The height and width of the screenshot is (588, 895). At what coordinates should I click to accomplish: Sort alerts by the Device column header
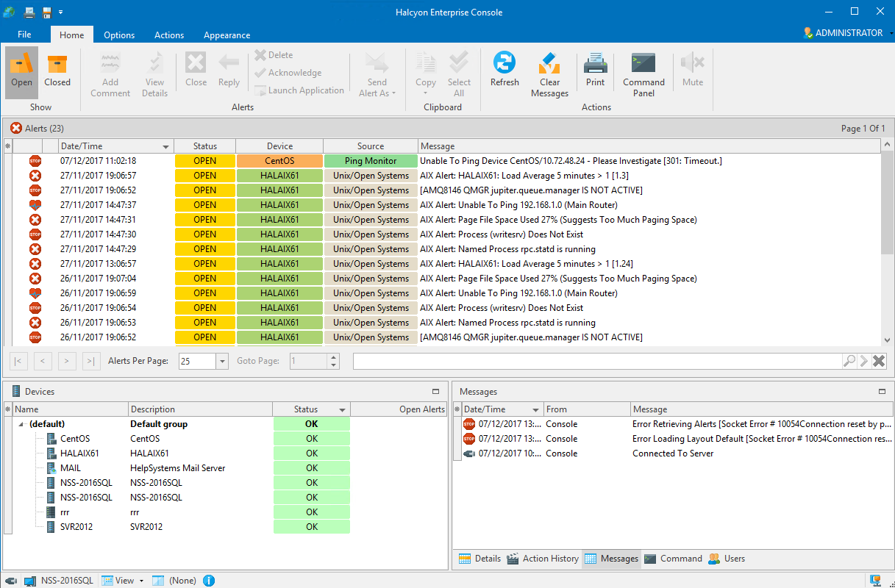coord(279,146)
